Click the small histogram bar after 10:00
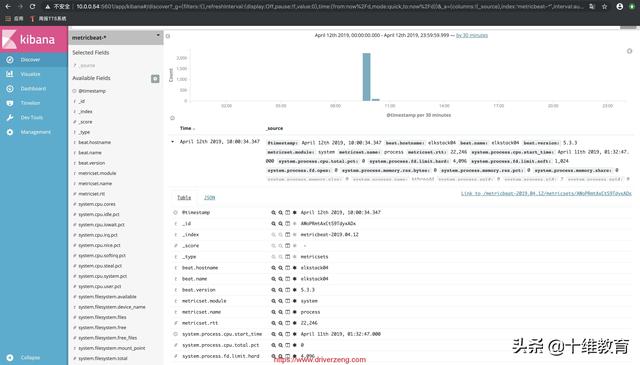The width and height of the screenshot is (640, 365). pyautogui.click(x=376, y=100)
